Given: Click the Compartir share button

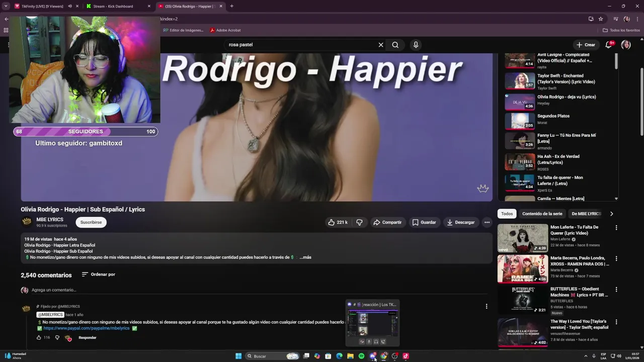Looking at the screenshot, I should [387, 222].
